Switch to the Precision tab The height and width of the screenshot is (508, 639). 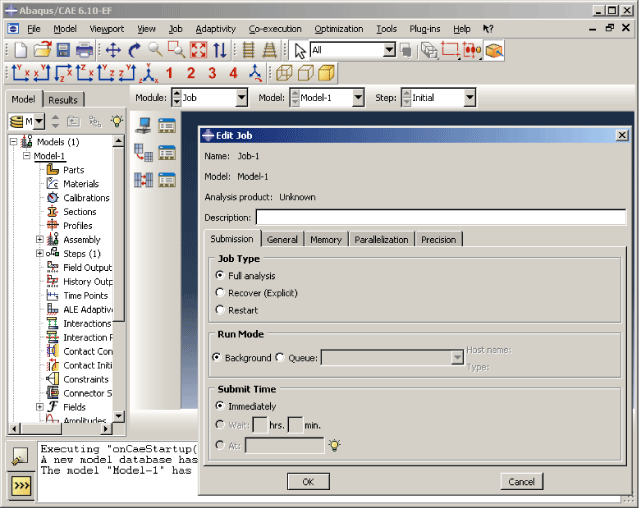[438, 240]
